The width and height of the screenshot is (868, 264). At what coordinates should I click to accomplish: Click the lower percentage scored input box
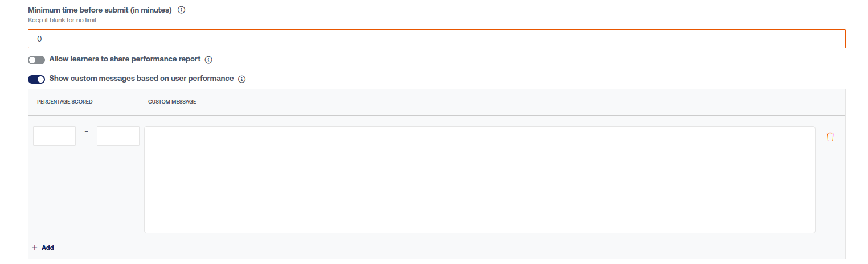pos(54,136)
